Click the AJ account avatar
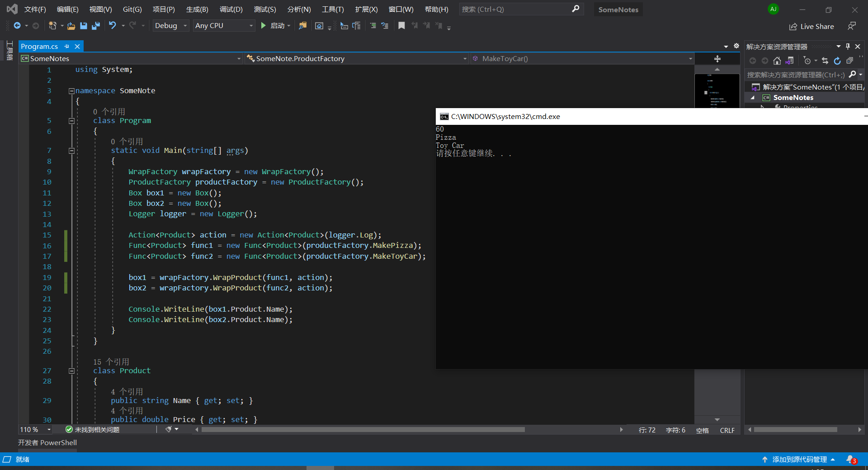 774,9
